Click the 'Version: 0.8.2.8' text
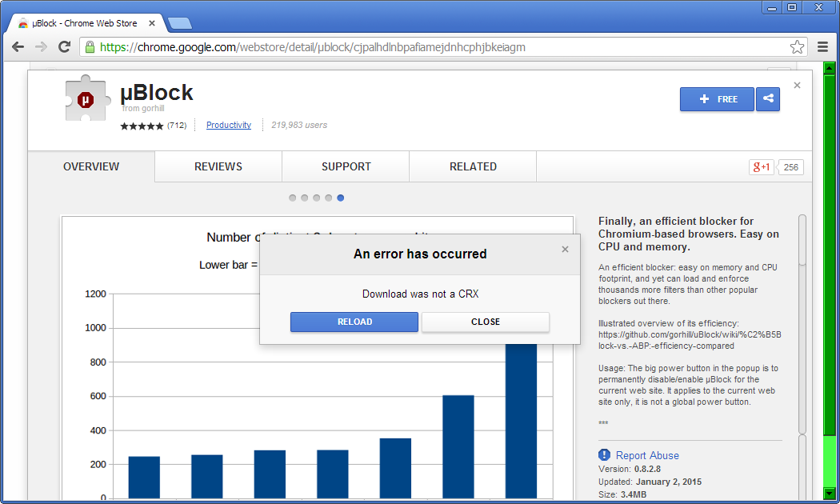 [630, 469]
